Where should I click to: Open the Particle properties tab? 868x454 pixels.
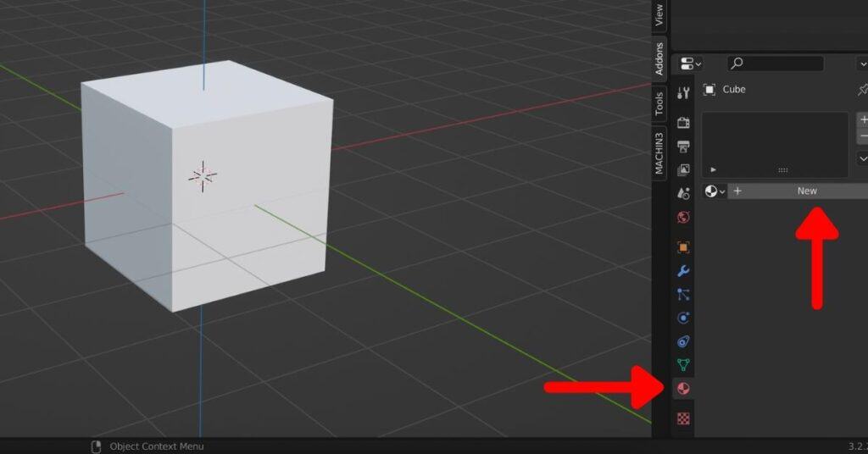(683, 295)
